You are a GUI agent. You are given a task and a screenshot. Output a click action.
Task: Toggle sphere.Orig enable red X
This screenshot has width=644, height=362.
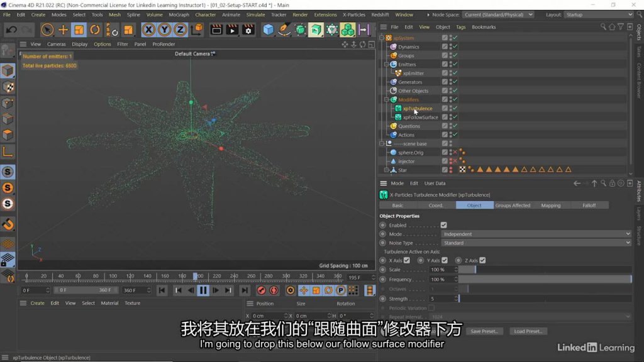(x=455, y=152)
